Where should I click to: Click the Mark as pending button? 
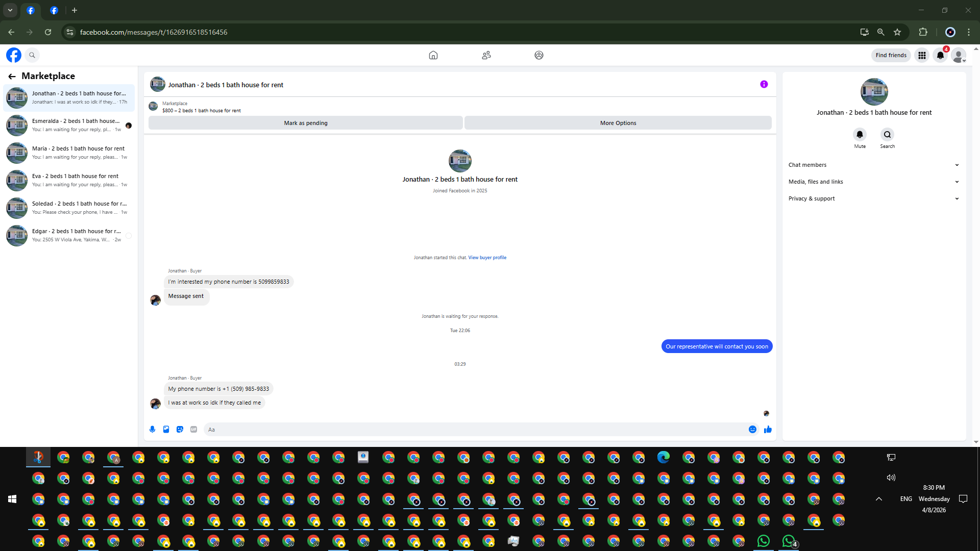(x=305, y=123)
